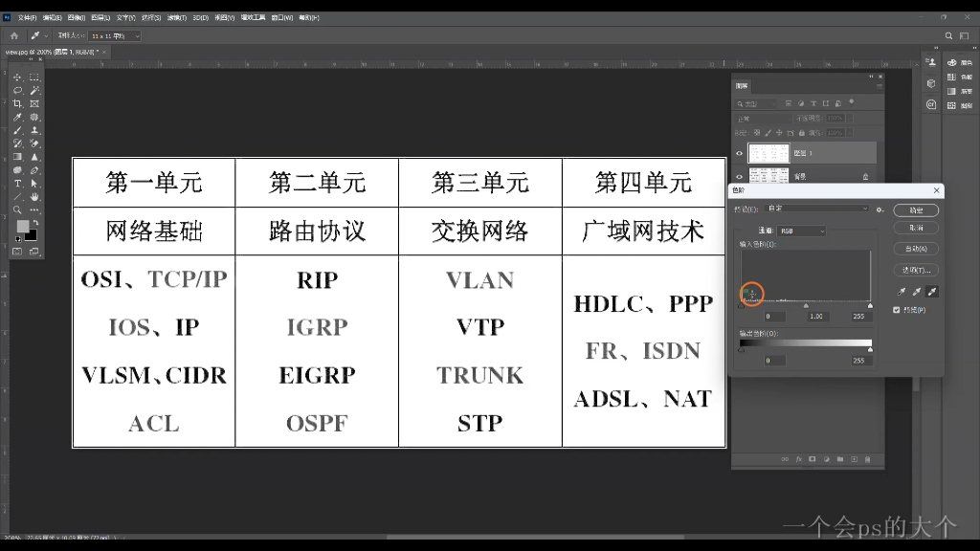Click the midtone input slider in Levels
Screen dimensions: 980x551
click(807, 305)
